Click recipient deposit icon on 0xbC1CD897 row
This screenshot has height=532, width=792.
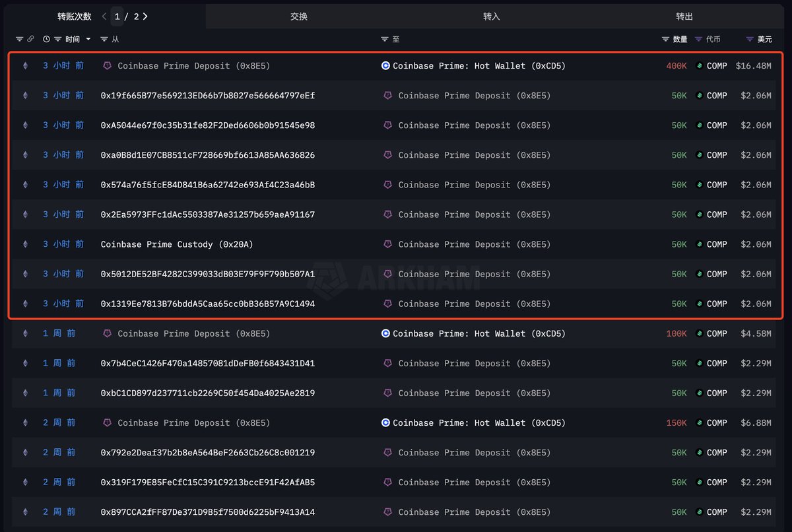pyautogui.click(x=388, y=393)
